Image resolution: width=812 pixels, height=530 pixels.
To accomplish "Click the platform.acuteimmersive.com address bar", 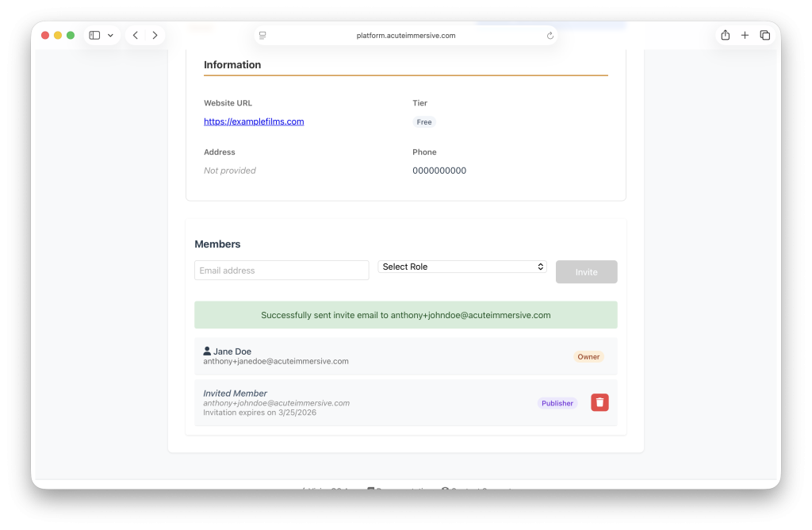I will coord(406,36).
